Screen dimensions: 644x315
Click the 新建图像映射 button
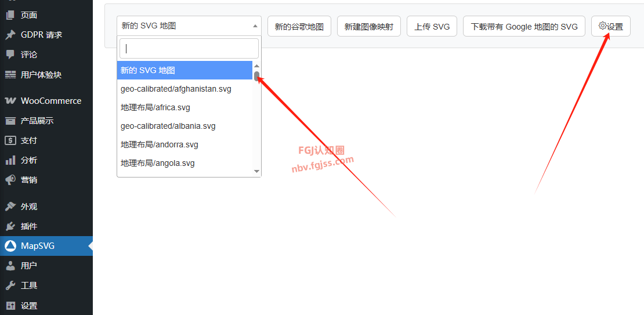369,26
